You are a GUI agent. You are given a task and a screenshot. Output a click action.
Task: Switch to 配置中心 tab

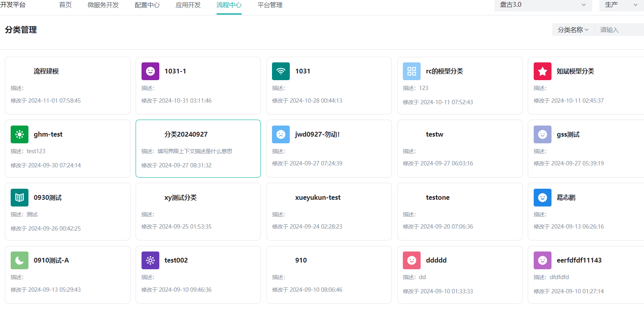pos(147,5)
